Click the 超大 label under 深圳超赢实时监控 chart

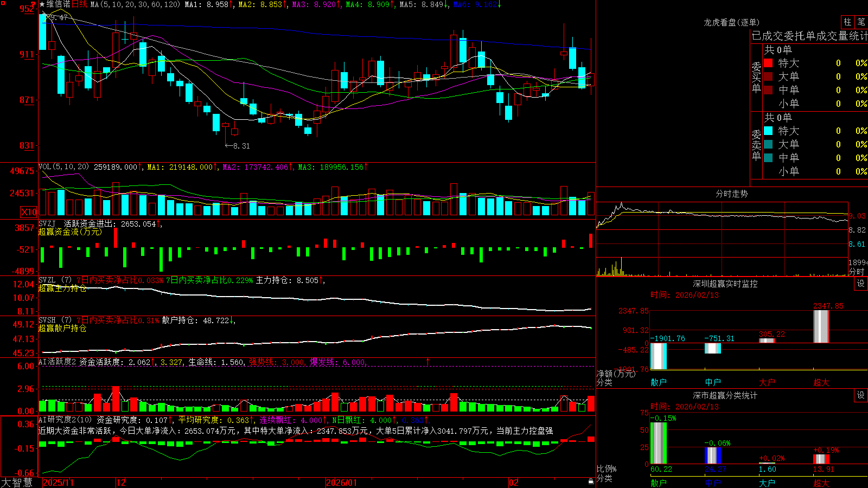point(821,382)
